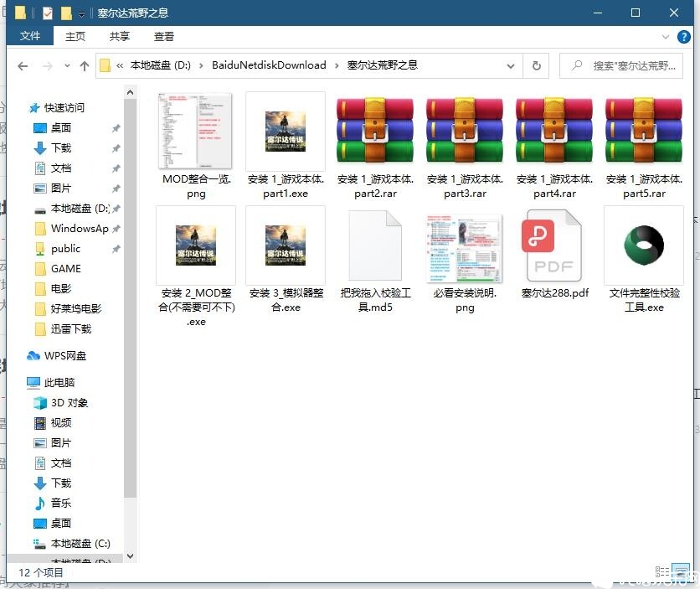
Task: Open address bar history dropdown
Action: point(511,66)
